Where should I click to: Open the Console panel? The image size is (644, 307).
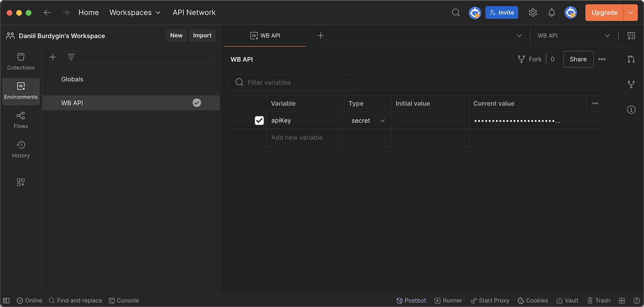point(124,300)
